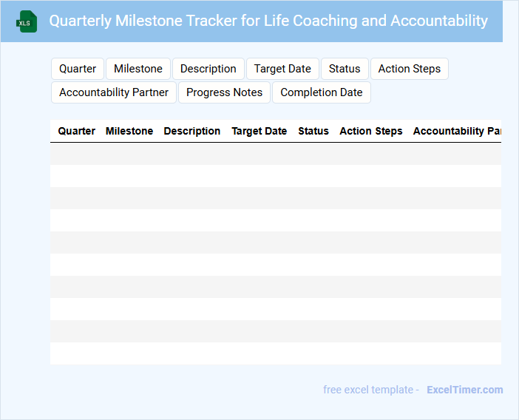Open the Progress Notes tag
Screen dimensions: 519x420
coord(225,92)
